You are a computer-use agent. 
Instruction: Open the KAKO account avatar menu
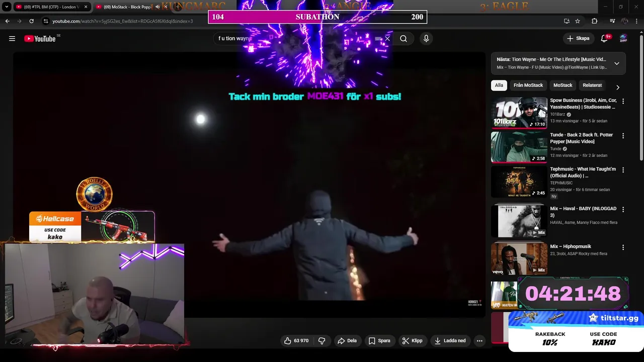pos(623,39)
